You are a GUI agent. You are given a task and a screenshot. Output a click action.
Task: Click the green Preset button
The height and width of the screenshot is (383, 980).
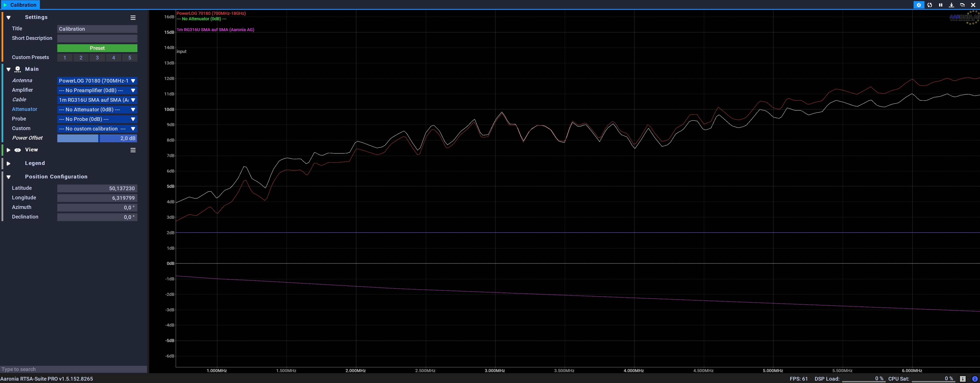[x=97, y=48]
